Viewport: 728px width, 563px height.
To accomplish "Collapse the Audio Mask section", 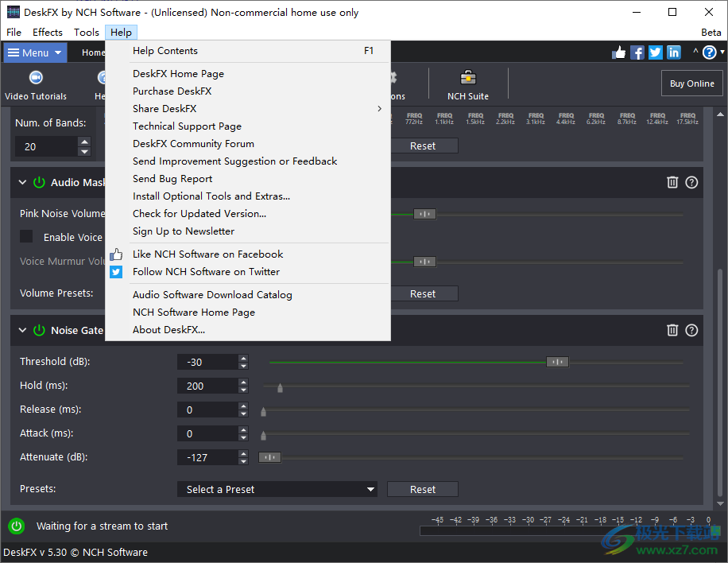I will pyautogui.click(x=21, y=182).
